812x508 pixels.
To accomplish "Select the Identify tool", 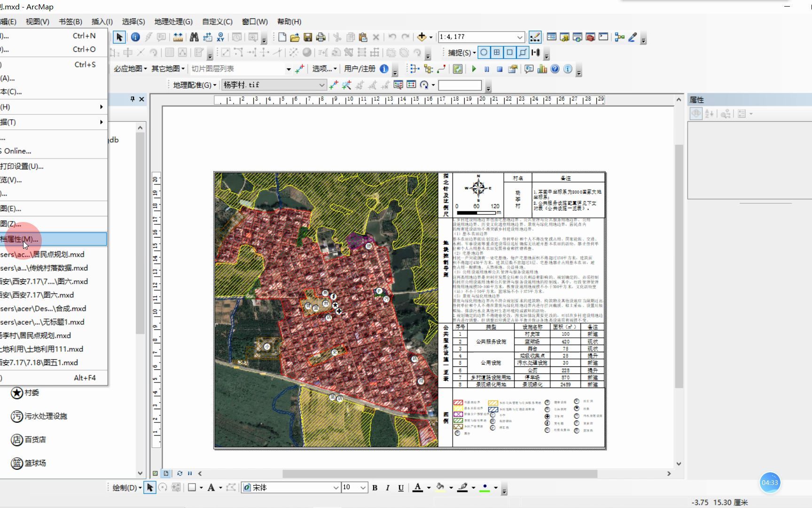I will 135,37.
